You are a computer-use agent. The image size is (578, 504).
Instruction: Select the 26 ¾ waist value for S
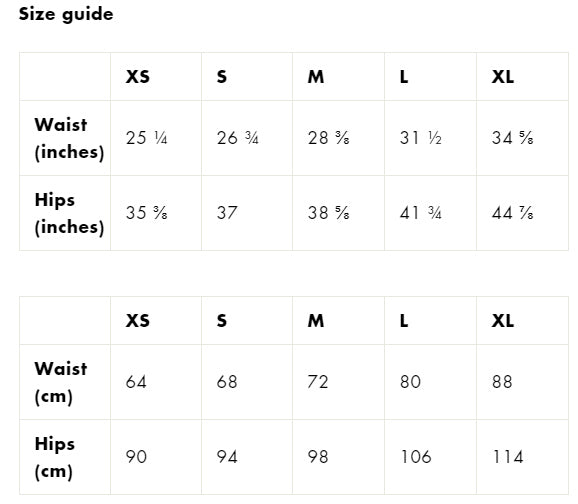[x=237, y=138]
